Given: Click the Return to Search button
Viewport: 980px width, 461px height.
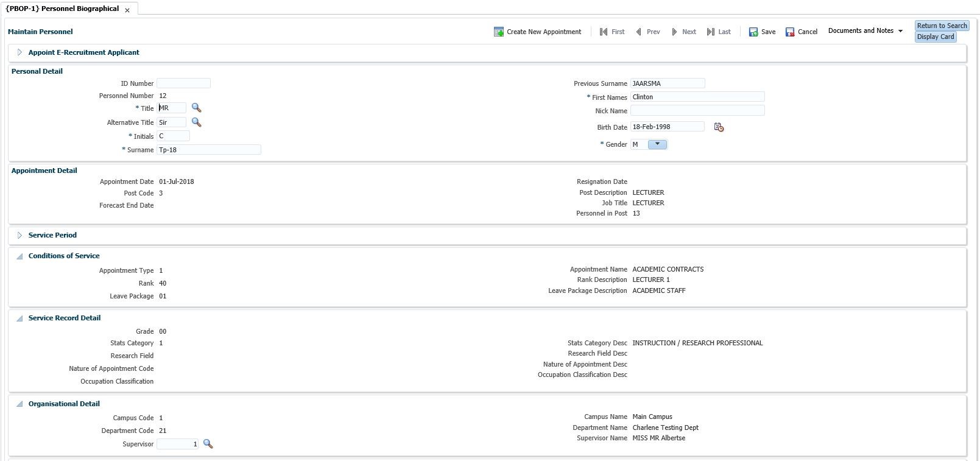Looking at the screenshot, I should [942, 26].
